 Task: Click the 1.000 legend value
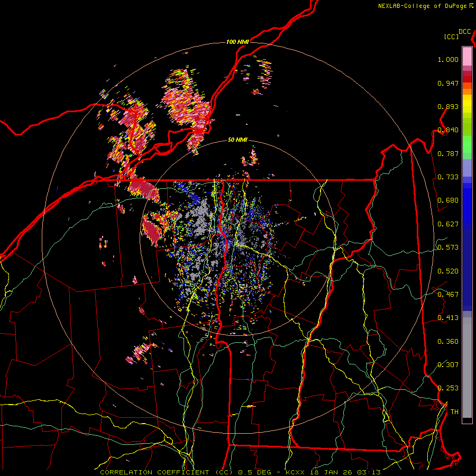(448, 60)
